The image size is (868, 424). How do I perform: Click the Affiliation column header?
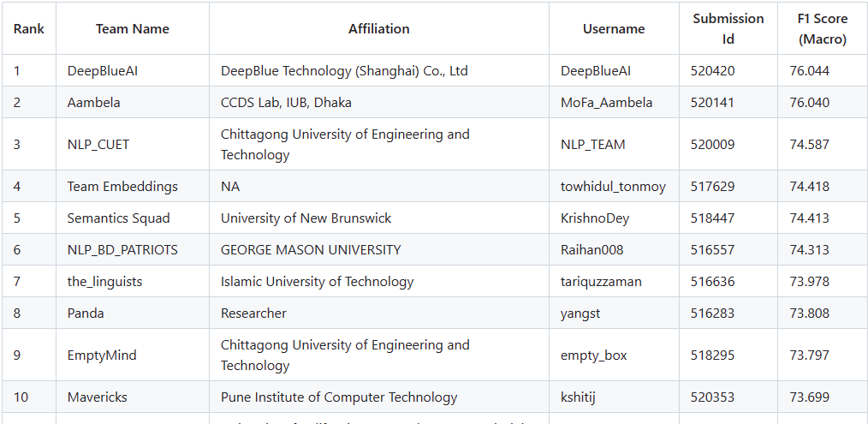pos(378,29)
